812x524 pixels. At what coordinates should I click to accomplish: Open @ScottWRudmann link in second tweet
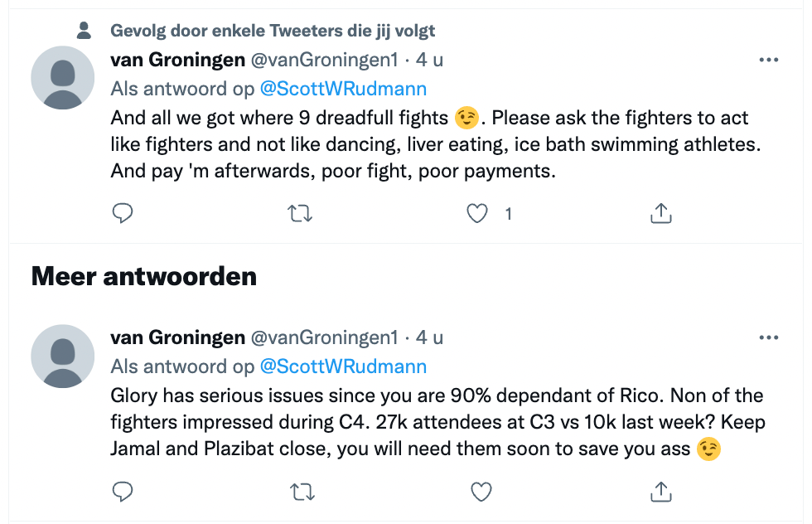coord(343,366)
